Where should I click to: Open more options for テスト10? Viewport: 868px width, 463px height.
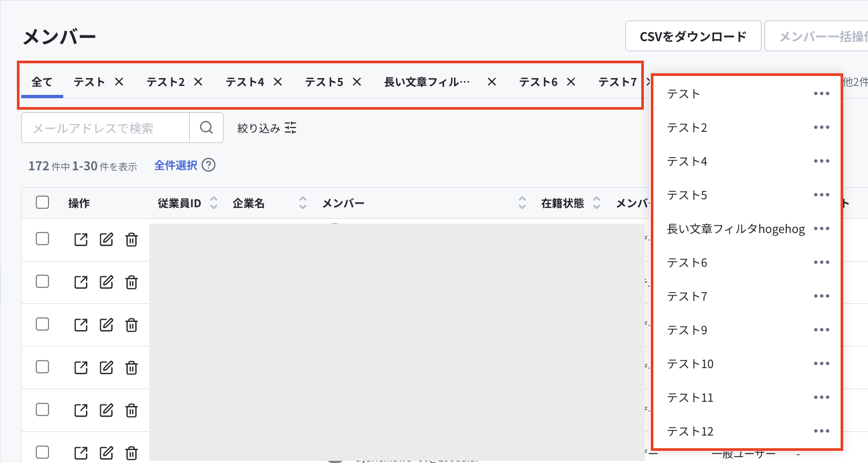click(x=822, y=363)
